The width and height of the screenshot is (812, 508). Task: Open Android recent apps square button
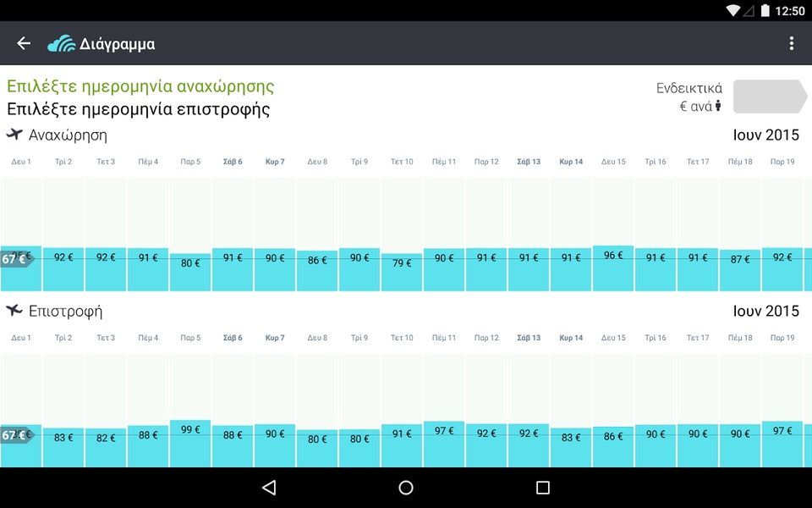click(543, 488)
